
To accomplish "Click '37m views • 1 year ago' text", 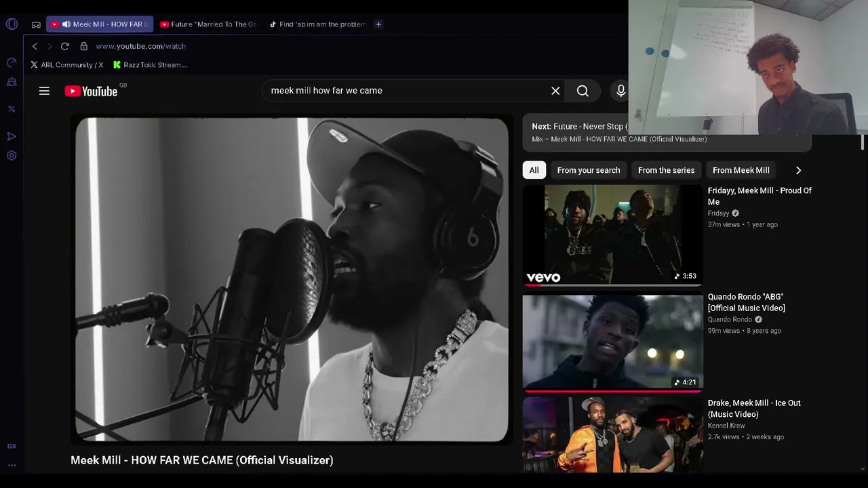I will click(x=743, y=224).
